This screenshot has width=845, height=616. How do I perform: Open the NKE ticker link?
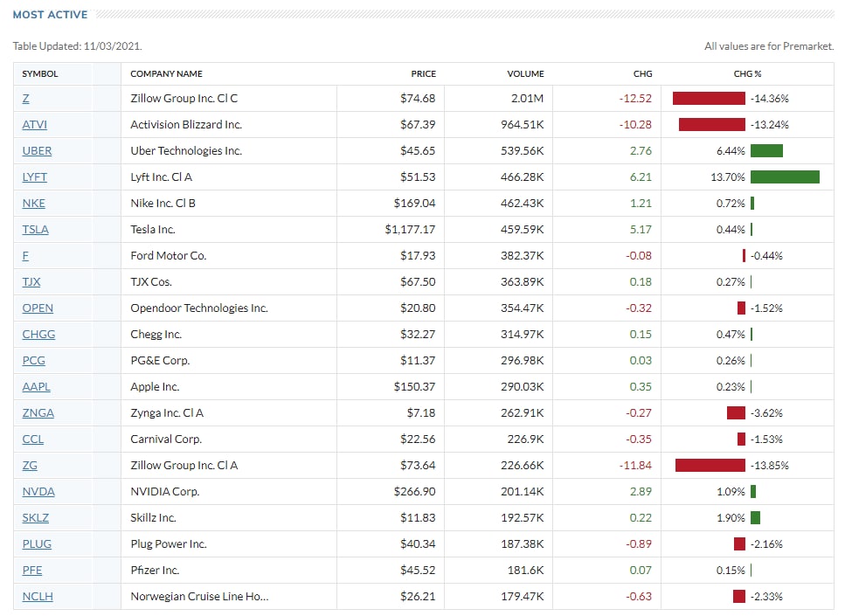point(33,204)
